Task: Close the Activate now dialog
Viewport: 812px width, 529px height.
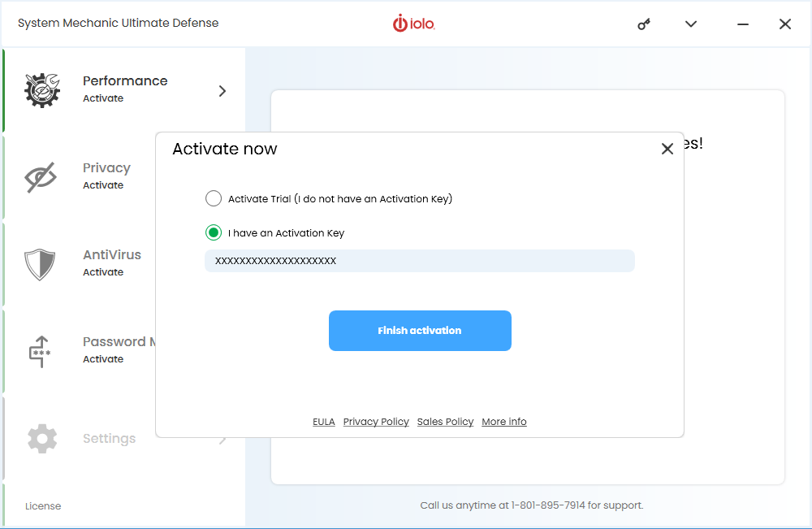Action: [x=667, y=150]
